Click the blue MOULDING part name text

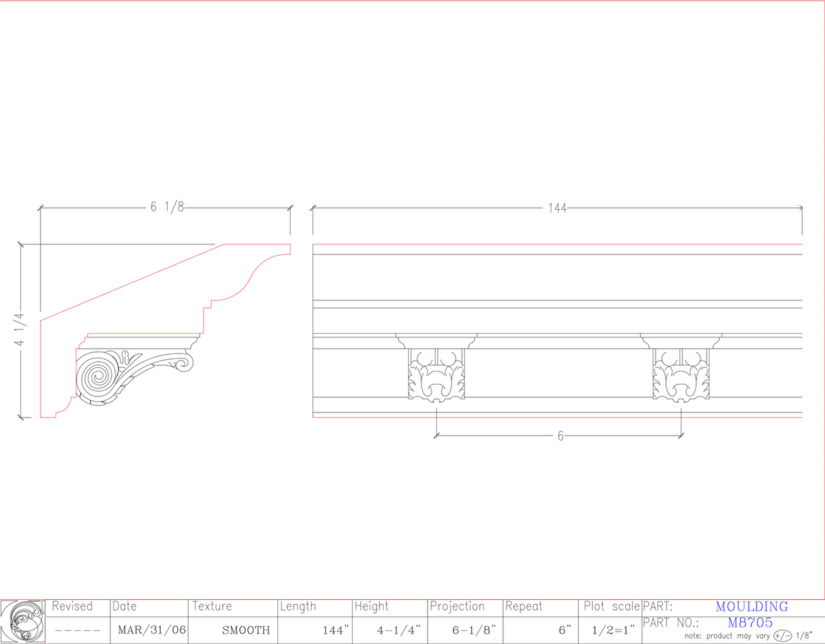(752, 607)
